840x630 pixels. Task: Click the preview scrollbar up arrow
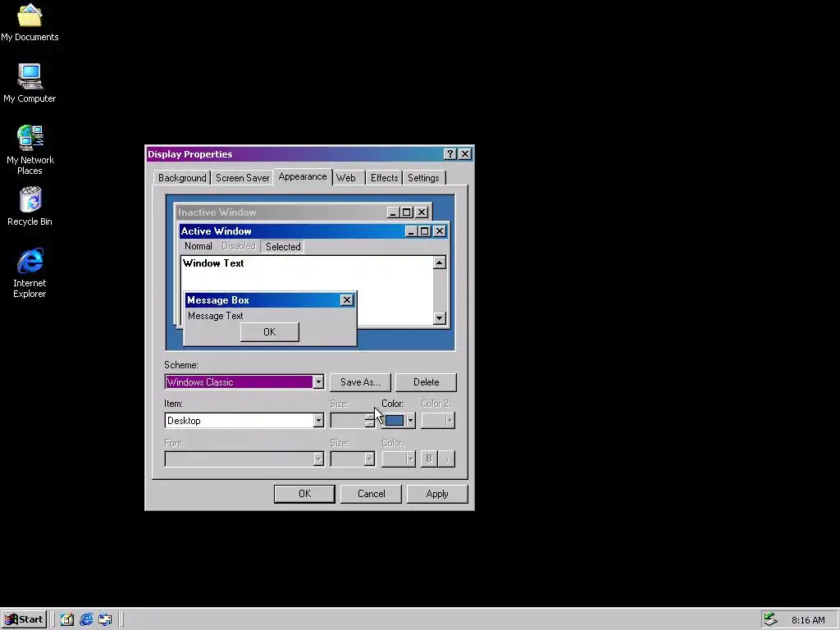click(440, 262)
